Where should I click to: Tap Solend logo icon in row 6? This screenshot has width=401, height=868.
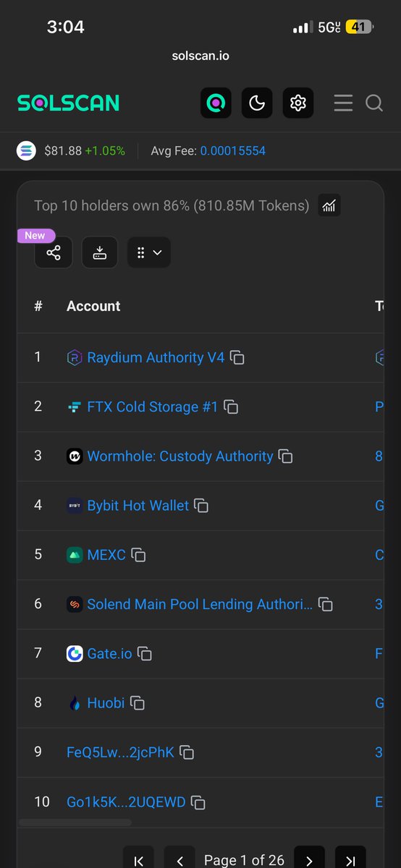pyautogui.click(x=75, y=604)
